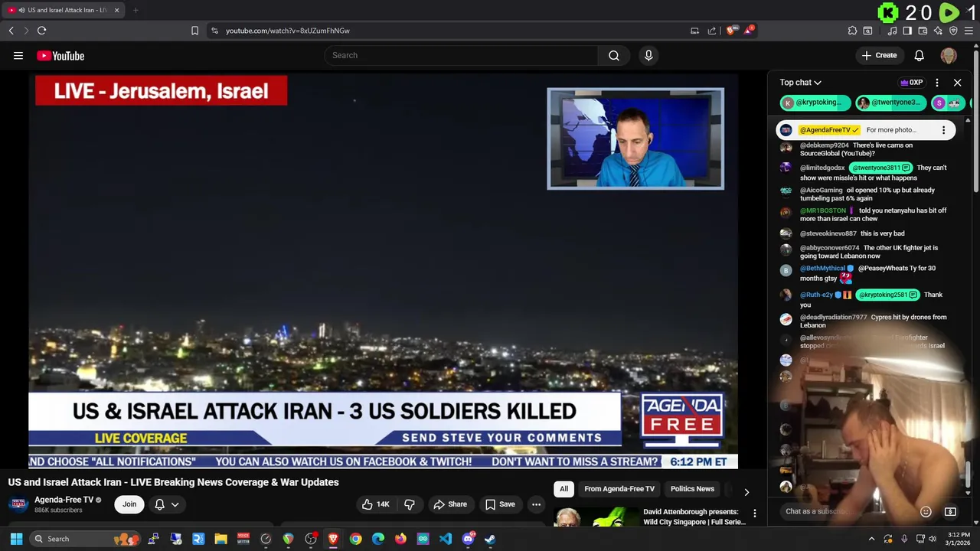
Task: Reload the page with the refresh icon
Action: [41, 31]
